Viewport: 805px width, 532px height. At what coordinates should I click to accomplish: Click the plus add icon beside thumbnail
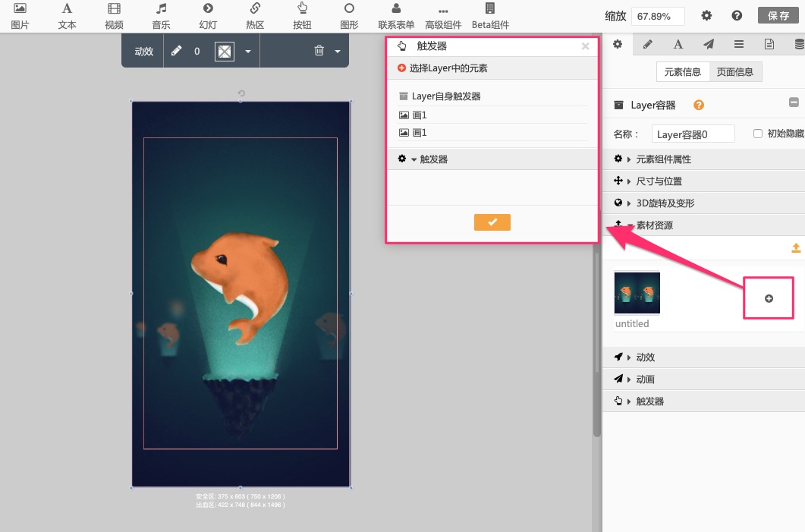pos(769,298)
